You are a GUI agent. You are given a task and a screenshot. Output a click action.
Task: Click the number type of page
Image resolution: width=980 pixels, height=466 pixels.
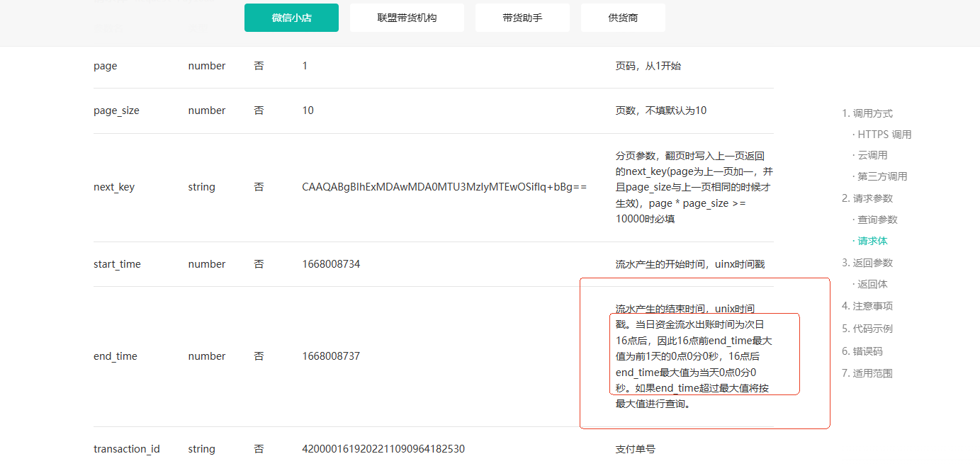click(207, 66)
